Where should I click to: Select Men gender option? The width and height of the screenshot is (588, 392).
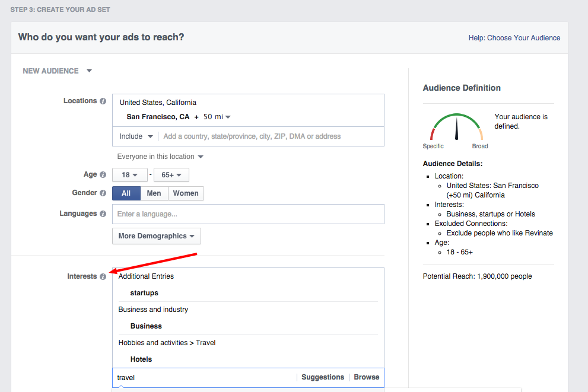point(154,193)
